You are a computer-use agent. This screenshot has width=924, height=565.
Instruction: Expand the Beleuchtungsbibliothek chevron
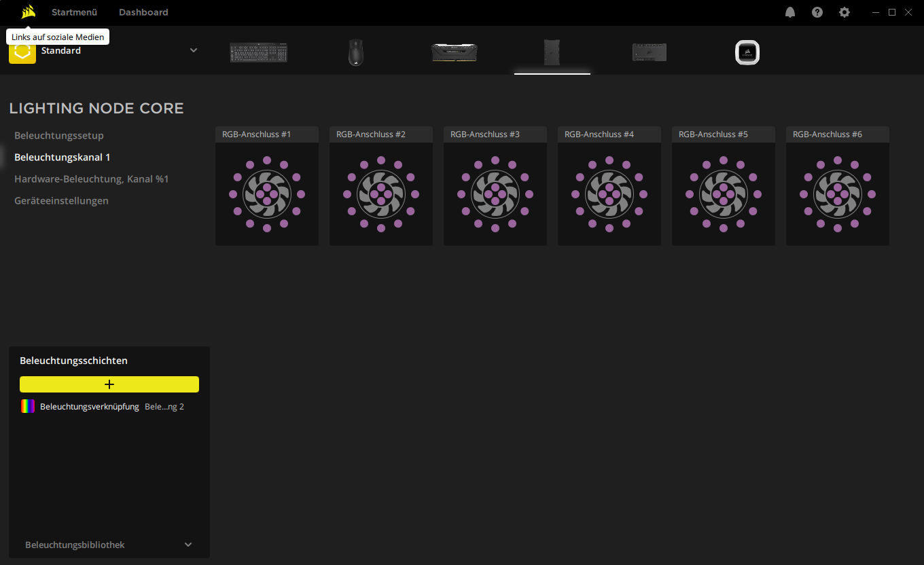coord(188,545)
